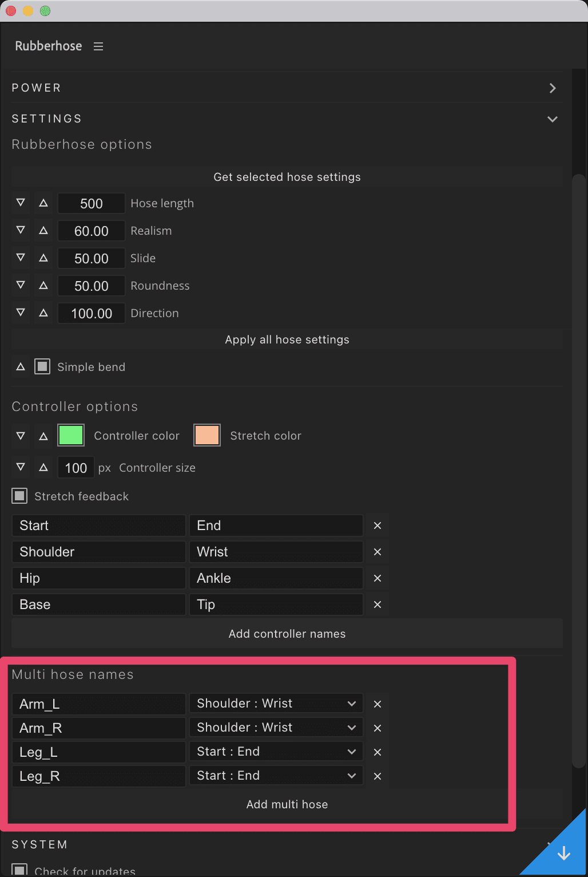Click down triangle icon for Roundness
The width and height of the screenshot is (588, 877).
click(x=21, y=285)
